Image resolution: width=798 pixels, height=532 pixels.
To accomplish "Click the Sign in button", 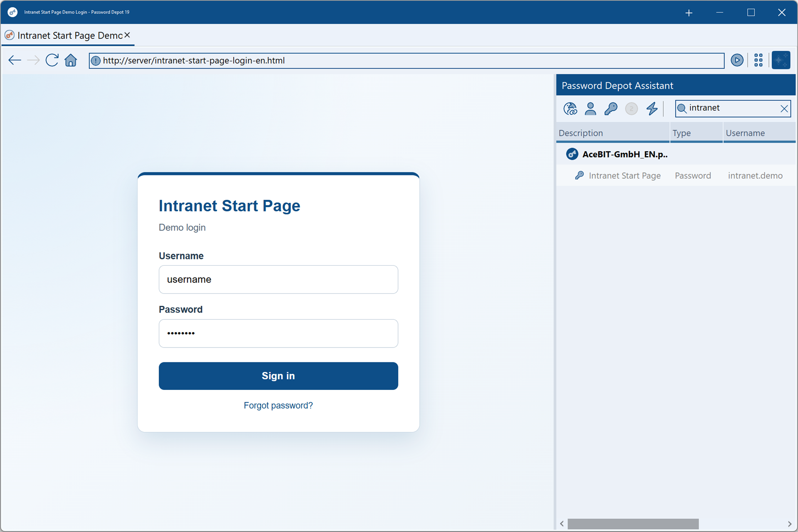I will [278, 376].
